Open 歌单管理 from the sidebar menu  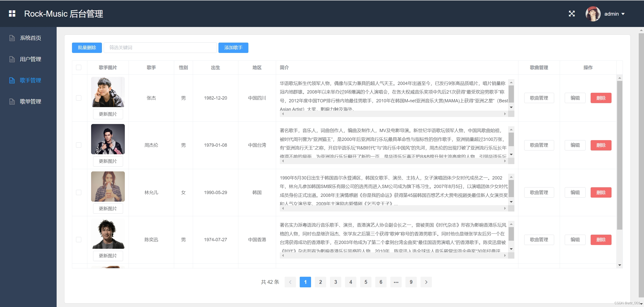pos(30,101)
